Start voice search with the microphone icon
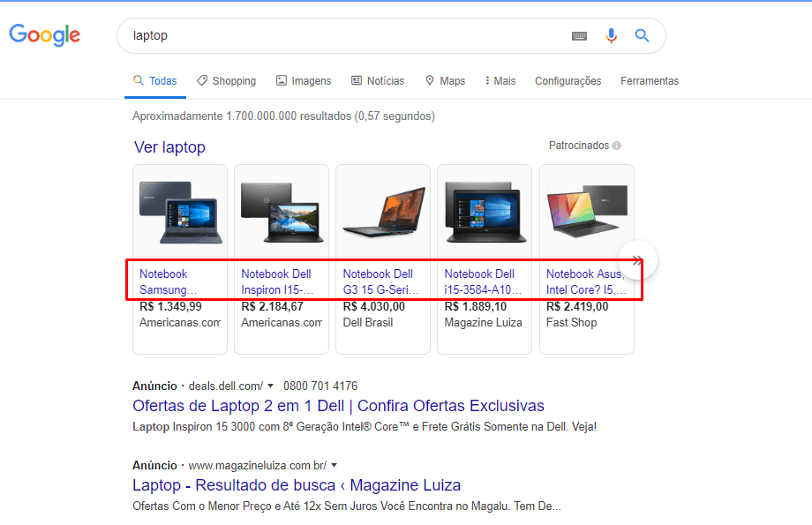 [611, 35]
